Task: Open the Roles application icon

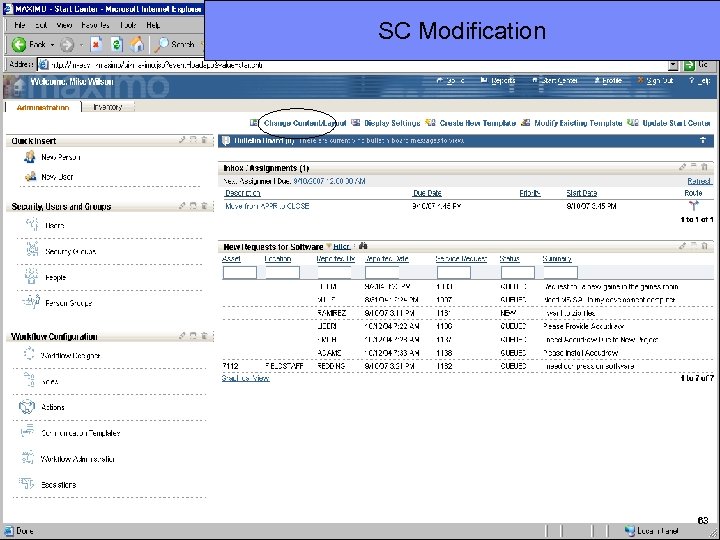Action: (x=29, y=380)
